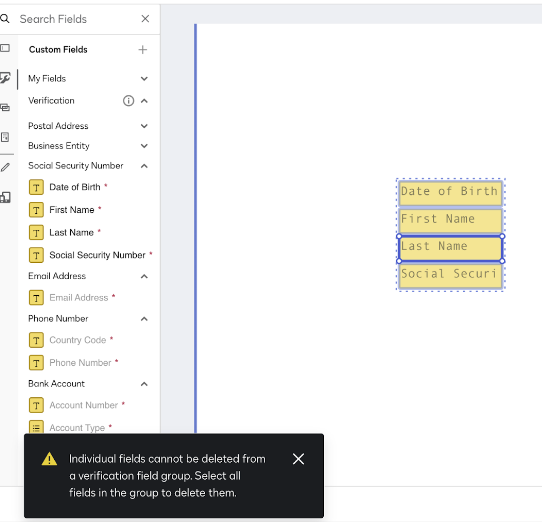Select 'Account Type' field label

pos(77,428)
